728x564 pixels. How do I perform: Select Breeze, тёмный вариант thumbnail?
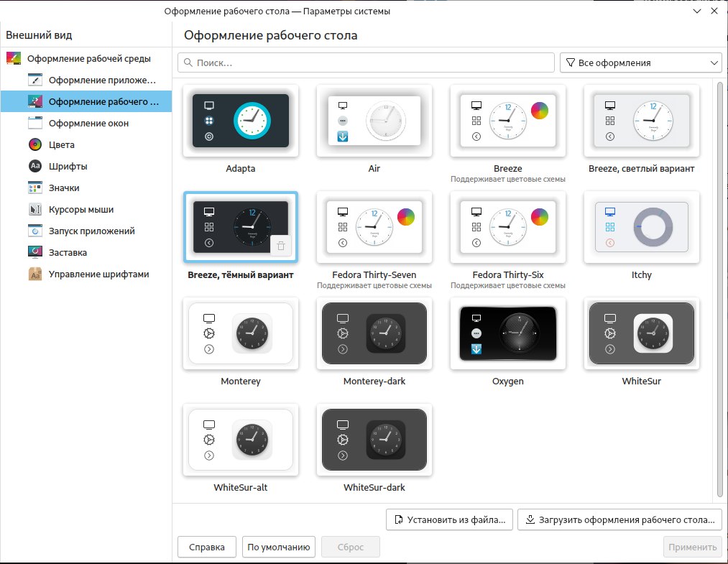click(x=241, y=227)
